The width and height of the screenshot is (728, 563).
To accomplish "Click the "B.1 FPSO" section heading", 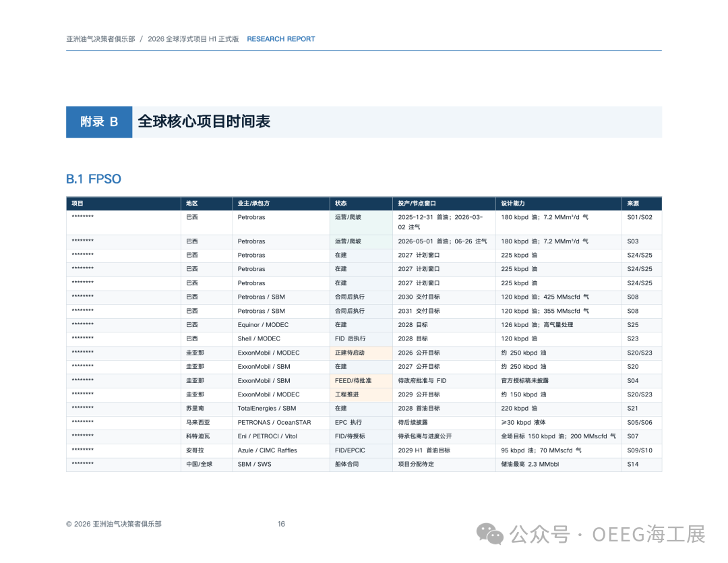I will click(x=93, y=179).
